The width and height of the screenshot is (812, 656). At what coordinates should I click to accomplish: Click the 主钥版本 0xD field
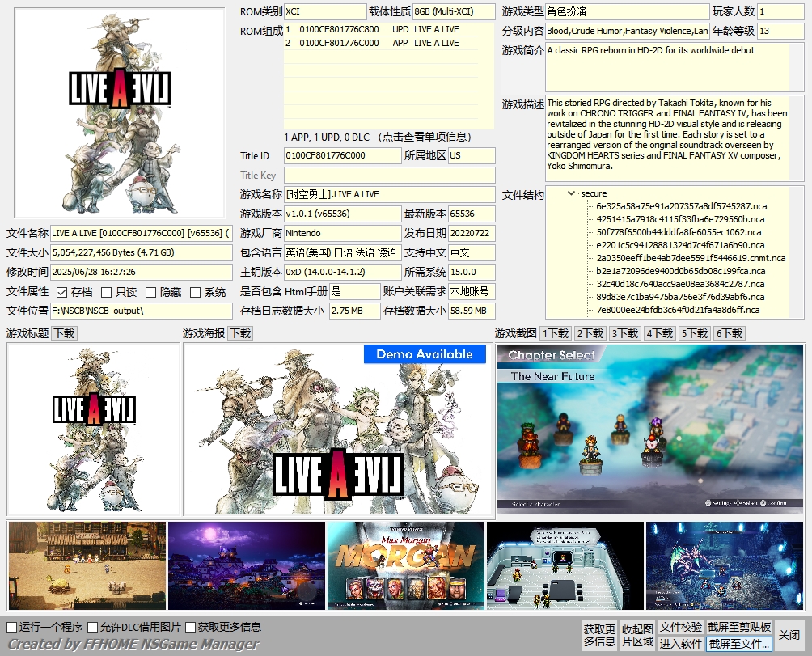point(343,273)
